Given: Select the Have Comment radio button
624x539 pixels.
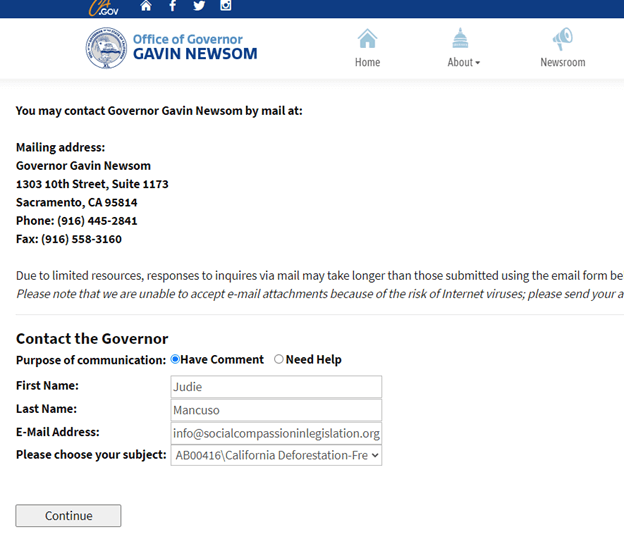Looking at the screenshot, I should click(176, 359).
